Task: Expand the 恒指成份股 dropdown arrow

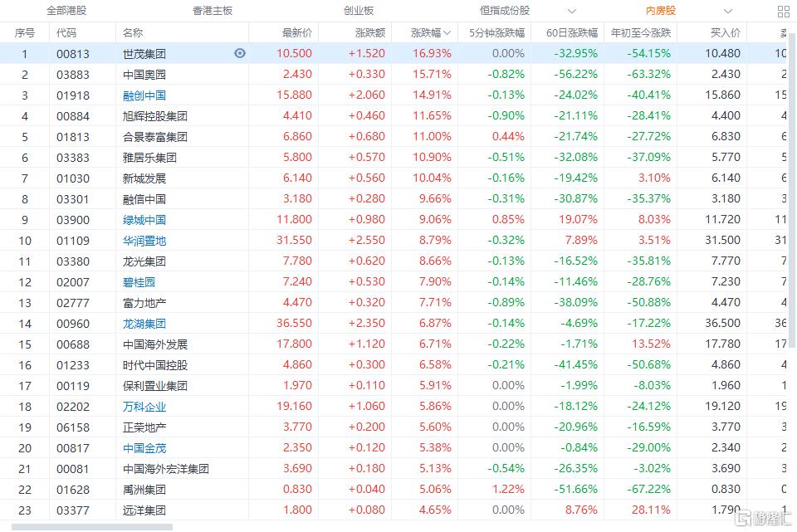Action: click(x=572, y=11)
